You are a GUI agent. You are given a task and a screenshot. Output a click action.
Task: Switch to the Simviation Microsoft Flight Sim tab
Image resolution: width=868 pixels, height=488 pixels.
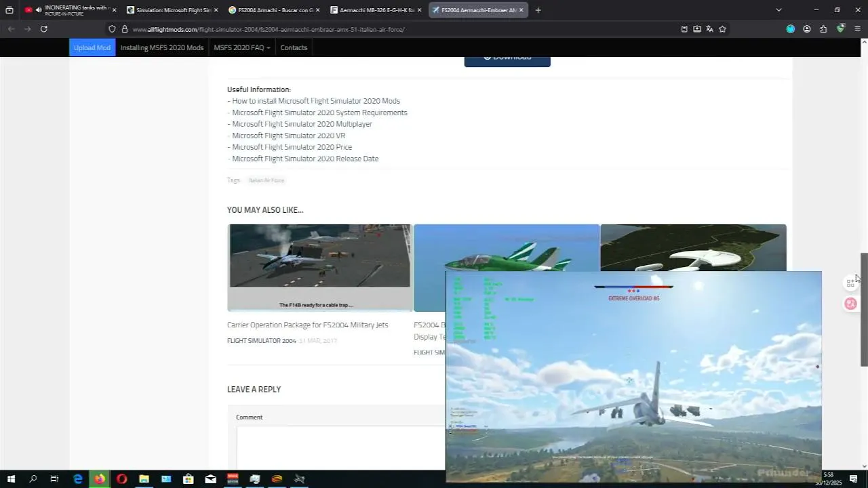click(173, 10)
